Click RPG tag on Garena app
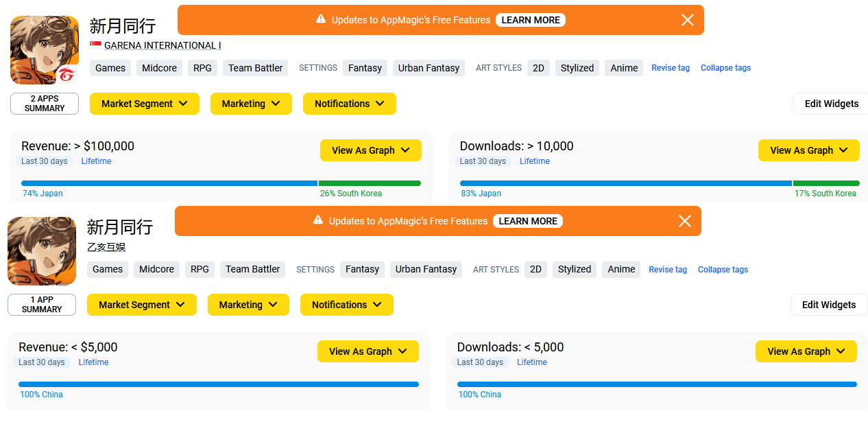The image size is (868, 431). (202, 68)
